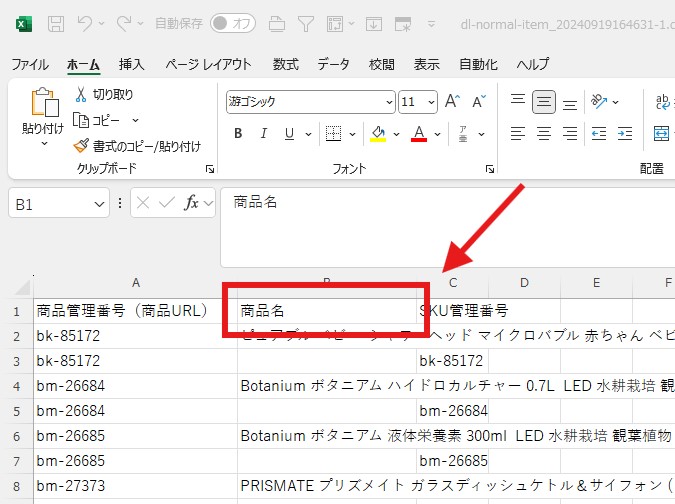Select column A header
The width and height of the screenshot is (675, 504).
tap(136, 283)
